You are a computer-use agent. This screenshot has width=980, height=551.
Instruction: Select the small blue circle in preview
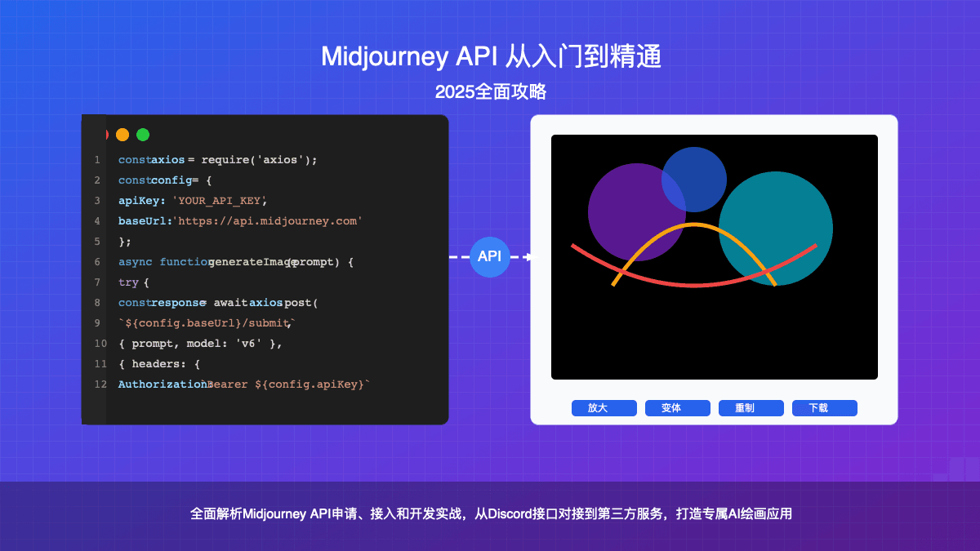pyautogui.click(x=694, y=180)
